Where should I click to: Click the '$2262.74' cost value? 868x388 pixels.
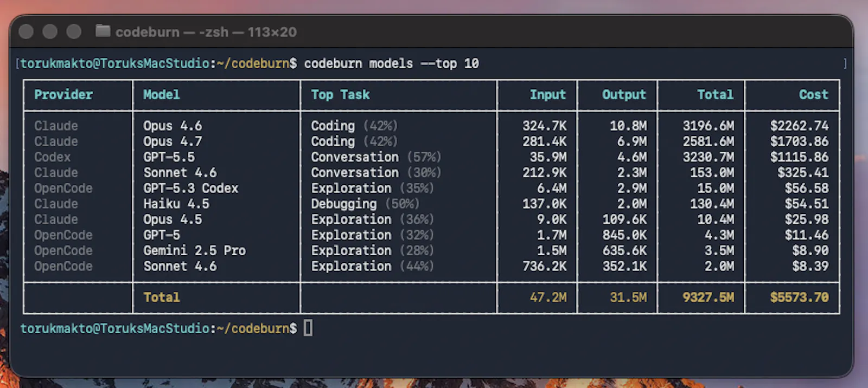[x=800, y=126]
